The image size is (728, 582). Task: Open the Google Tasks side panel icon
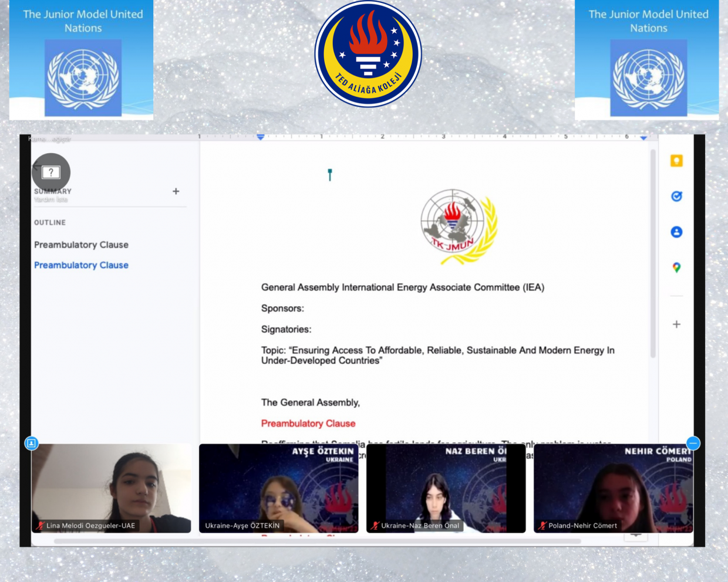pyautogui.click(x=676, y=197)
